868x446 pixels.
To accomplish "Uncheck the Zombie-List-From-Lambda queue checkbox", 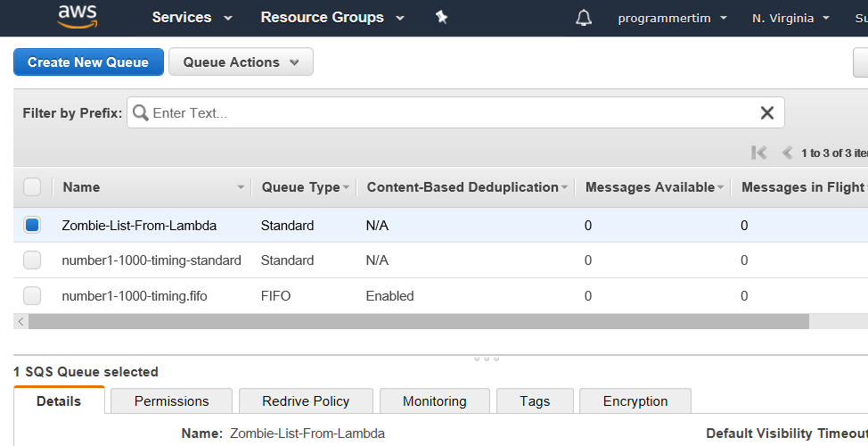I will click(32, 226).
